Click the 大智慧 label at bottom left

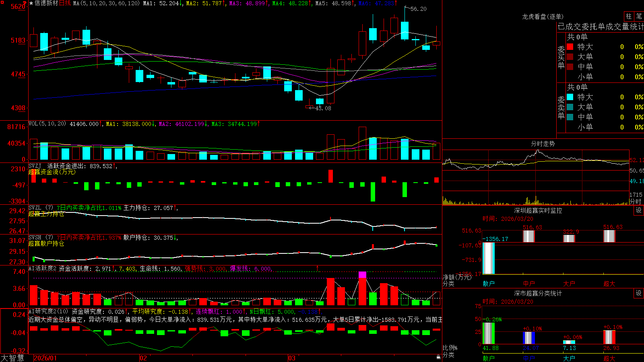click(12, 358)
